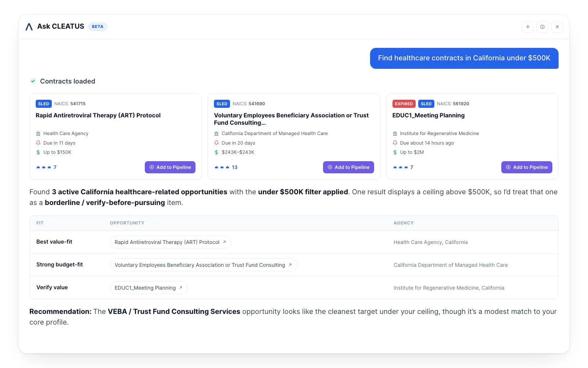This screenshot has width=588, height=368.
Task: Click 'Recommendation:' summary text
Action: (60, 312)
